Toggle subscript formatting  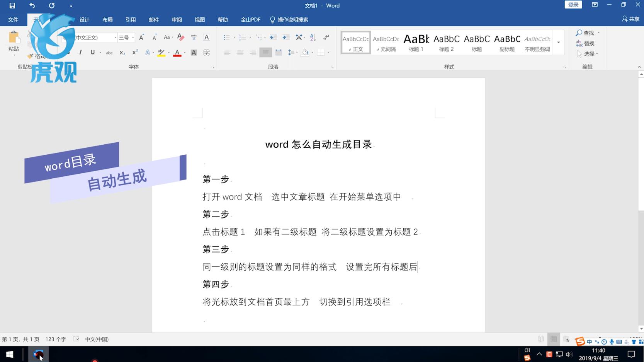coord(122,53)
